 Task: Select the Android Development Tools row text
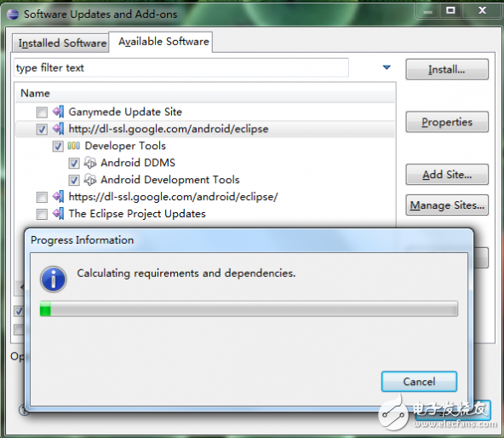pos(170,180)
